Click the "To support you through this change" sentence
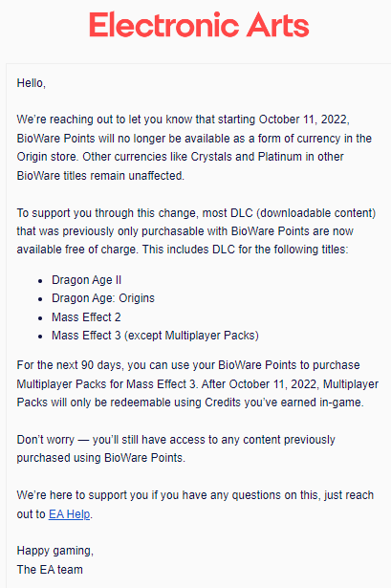Image resolution: width=391 pixels, height=588 pixels. [x=107, y=213]
